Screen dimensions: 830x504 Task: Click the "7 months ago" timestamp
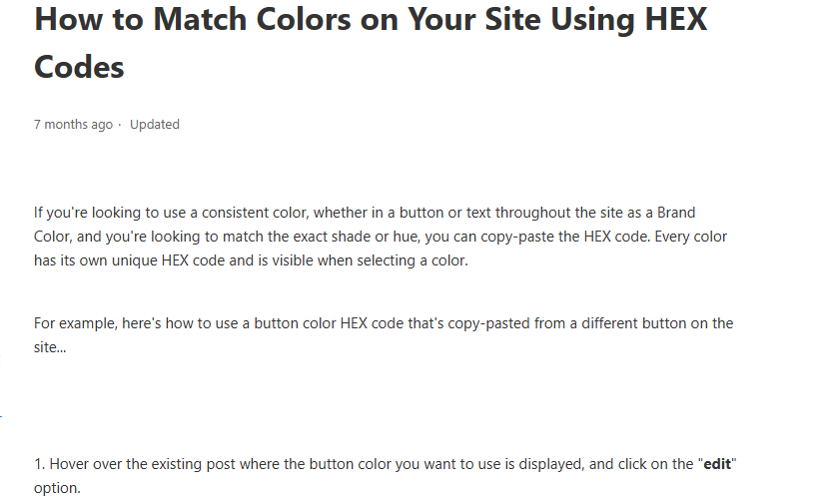click(x=73, y=125)
